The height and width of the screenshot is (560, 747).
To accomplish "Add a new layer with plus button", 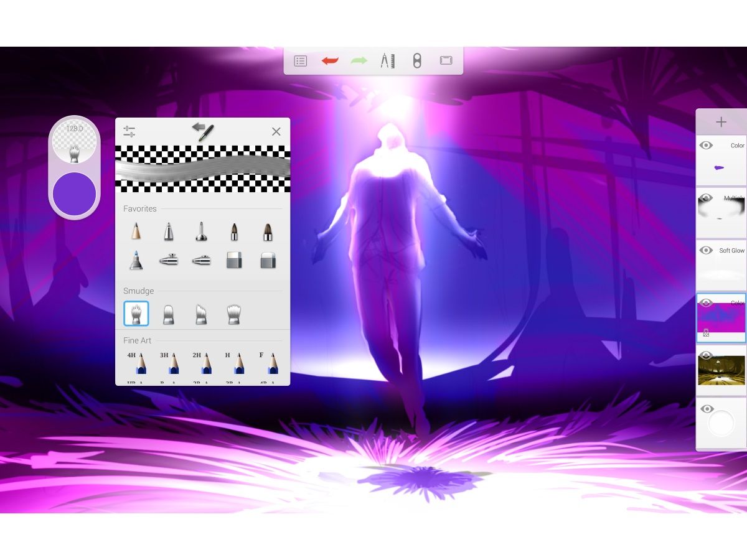I will pos(721,122).
